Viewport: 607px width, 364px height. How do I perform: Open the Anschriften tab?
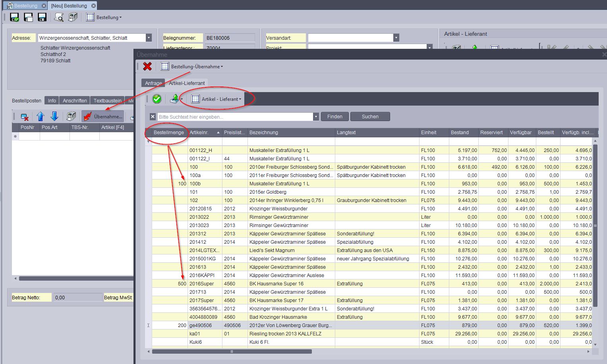click(75, 100)
